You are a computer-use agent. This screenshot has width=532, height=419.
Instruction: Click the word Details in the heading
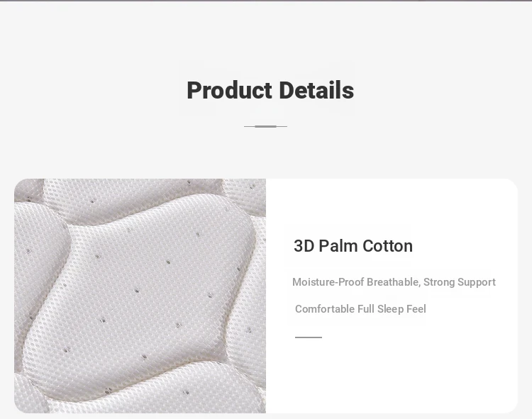[x=316, y=91]
